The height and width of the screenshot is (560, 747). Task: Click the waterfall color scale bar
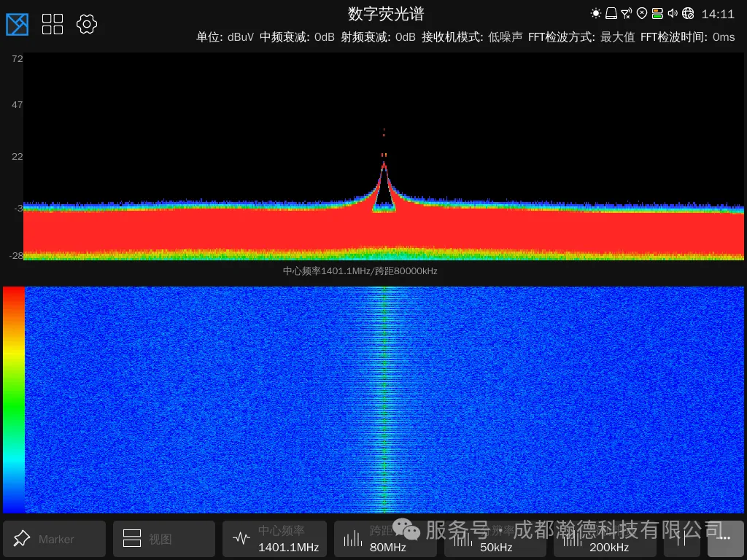click(x=13, y=400)
